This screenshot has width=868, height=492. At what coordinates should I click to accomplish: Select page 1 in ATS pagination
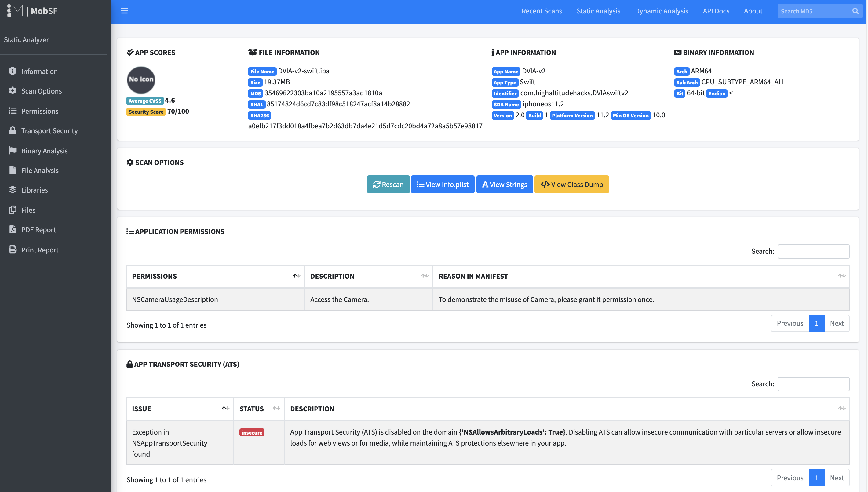816,477
